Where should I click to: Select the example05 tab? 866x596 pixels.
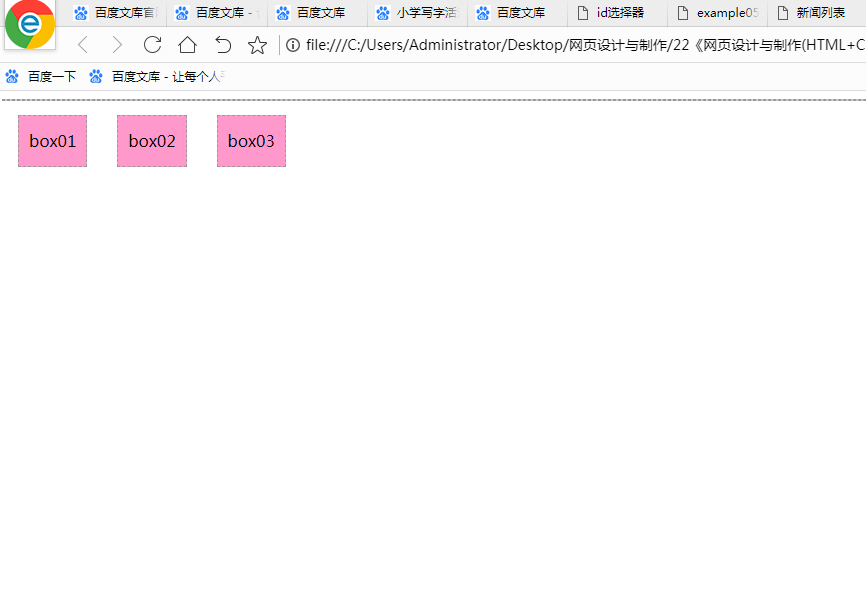(x=717, y=13)
